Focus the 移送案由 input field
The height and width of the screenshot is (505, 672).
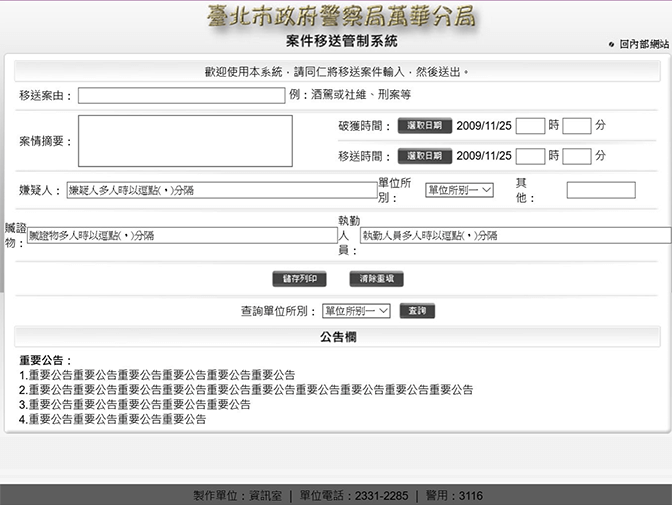click(181, 96)
